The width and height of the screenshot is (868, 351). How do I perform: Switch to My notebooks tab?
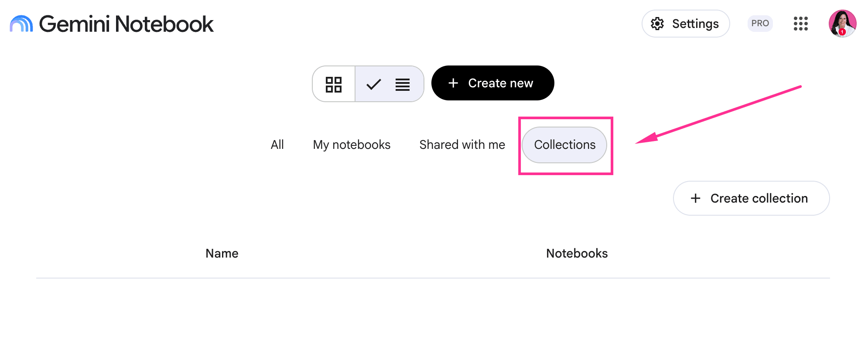[x=352, y=145]
